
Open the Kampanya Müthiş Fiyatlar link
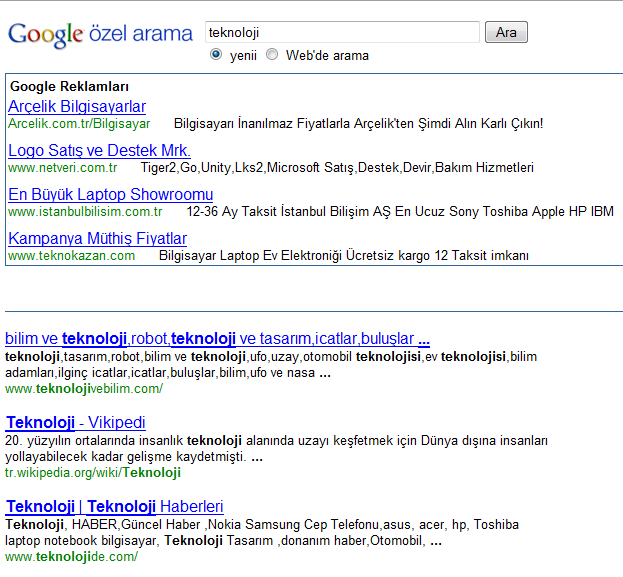point(97,239)
